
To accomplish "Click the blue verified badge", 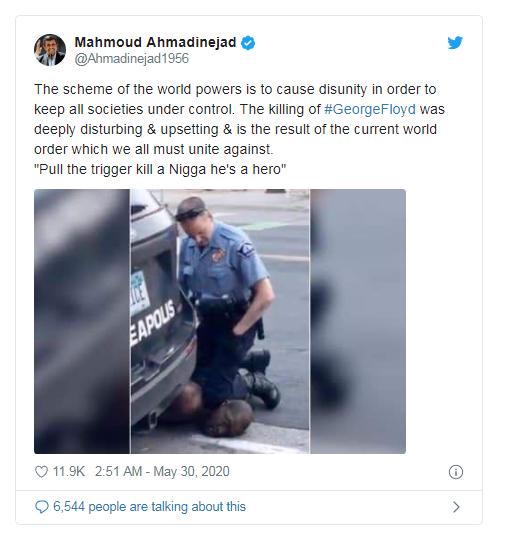I will coord(248,43).
